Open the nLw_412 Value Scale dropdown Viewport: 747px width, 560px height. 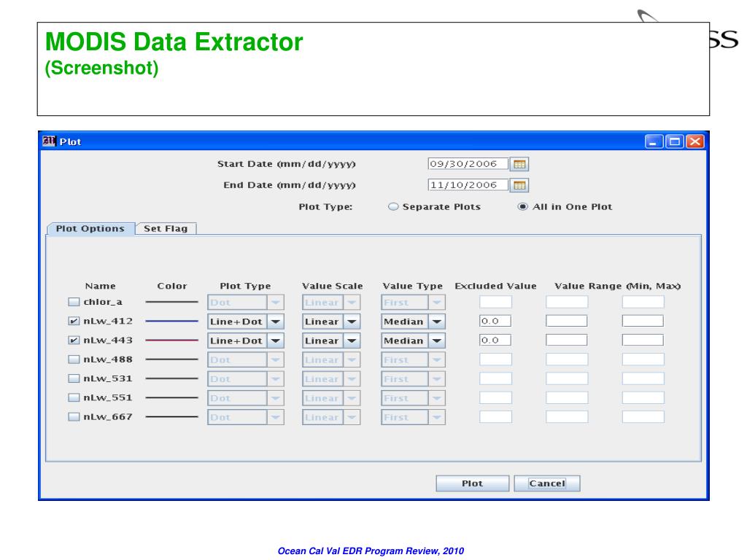click(x=331, y=322)
